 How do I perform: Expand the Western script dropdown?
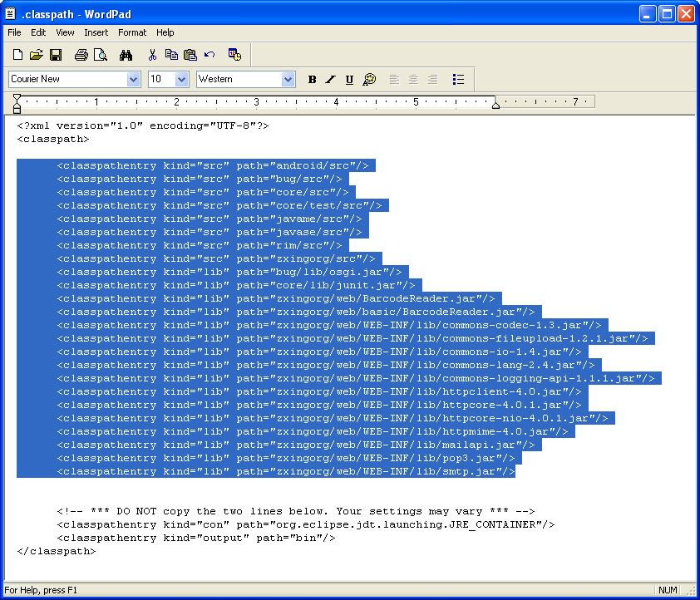click(288, 80)
